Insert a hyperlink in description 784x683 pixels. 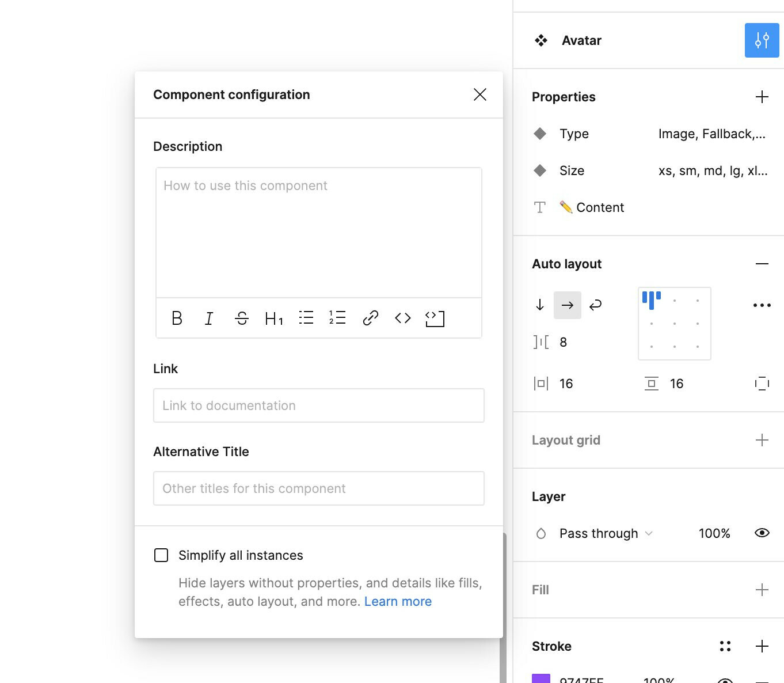point(371,318)
